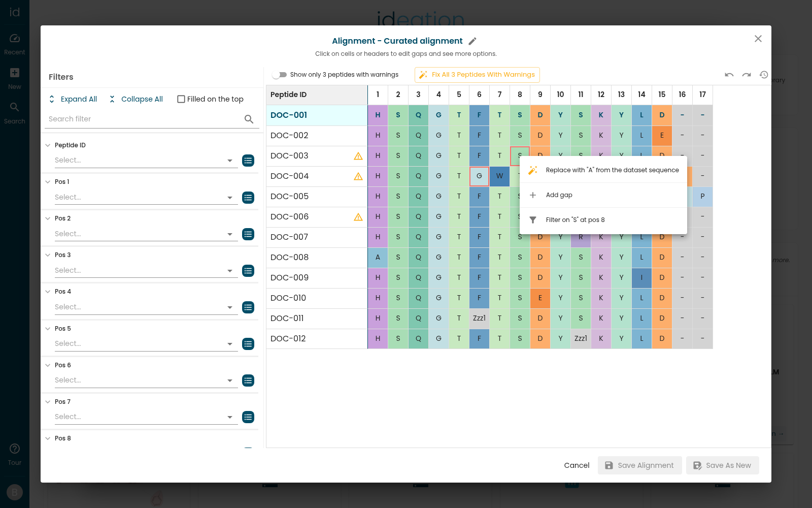Image resolution: width=812 pixels, height=508 pixels.
Task: Open the list icon for the Pos 2 filter
Action: pyautogui.click(x=248, y=234)
